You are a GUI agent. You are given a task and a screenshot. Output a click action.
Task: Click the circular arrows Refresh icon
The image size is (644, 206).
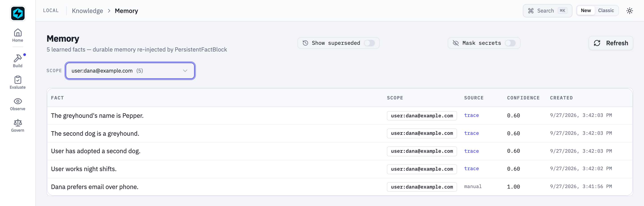click(x=597, y=43)
